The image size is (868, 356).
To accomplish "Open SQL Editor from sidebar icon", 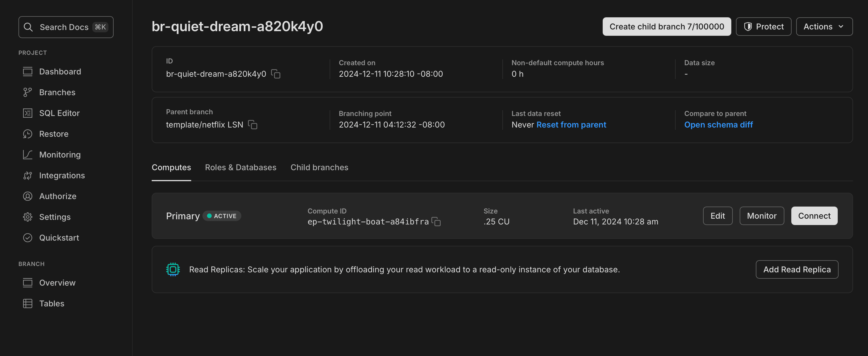I will pos(27,113).
